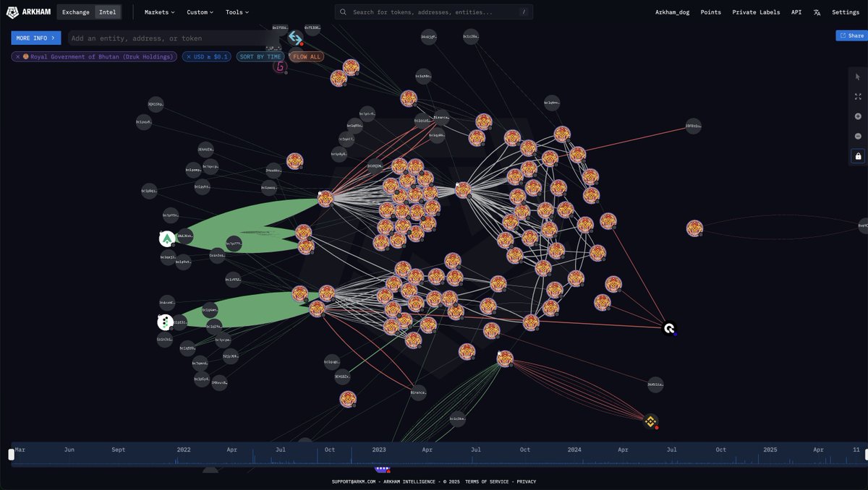Click USD ≥ $0.1 chip label
This screenshot has height=490, width=868.
(211, 56)
